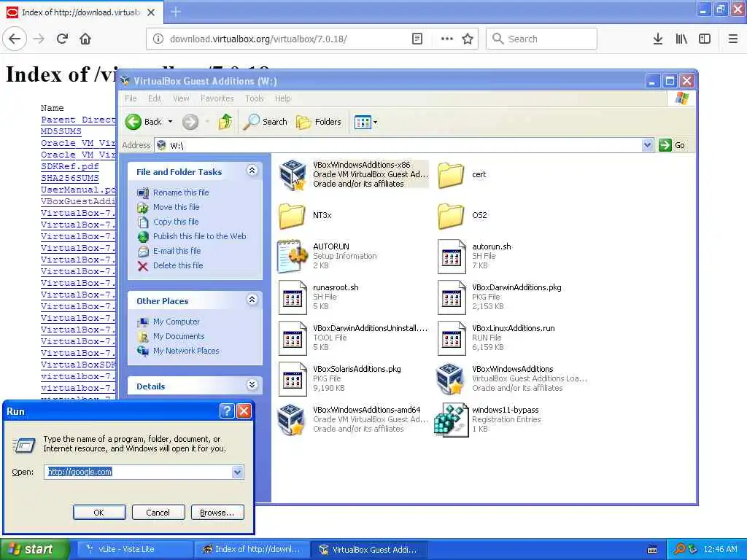Click OK in Run dialog
This screenshot has width=747, height=560.
click(99, 513)
